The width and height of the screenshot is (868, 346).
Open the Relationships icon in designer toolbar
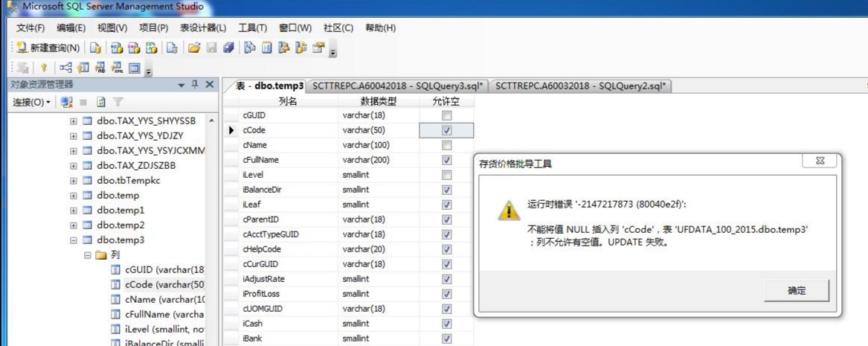(66, 68)
